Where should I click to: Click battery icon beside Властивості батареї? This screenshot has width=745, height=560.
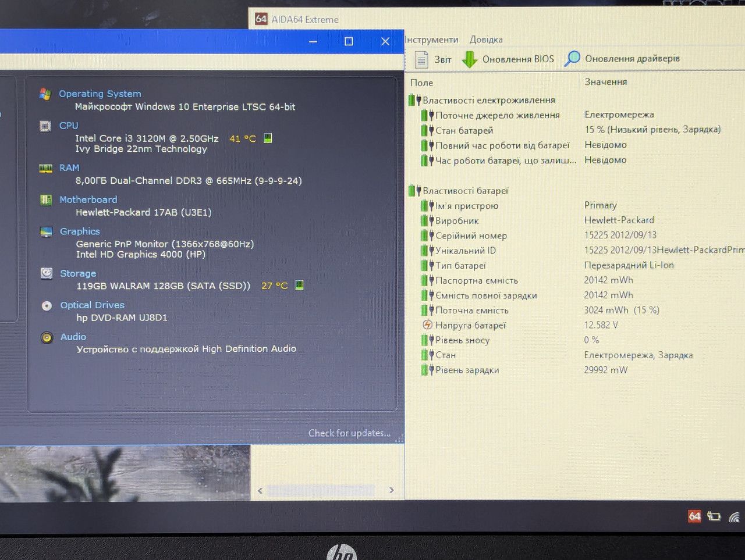coord(414,190)
